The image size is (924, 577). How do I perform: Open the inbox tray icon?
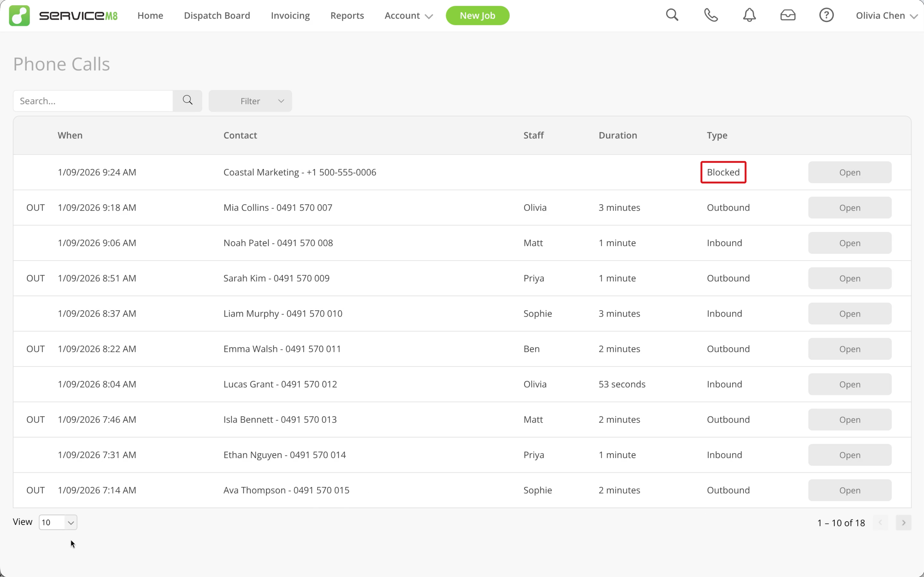[x=788, y=15]
